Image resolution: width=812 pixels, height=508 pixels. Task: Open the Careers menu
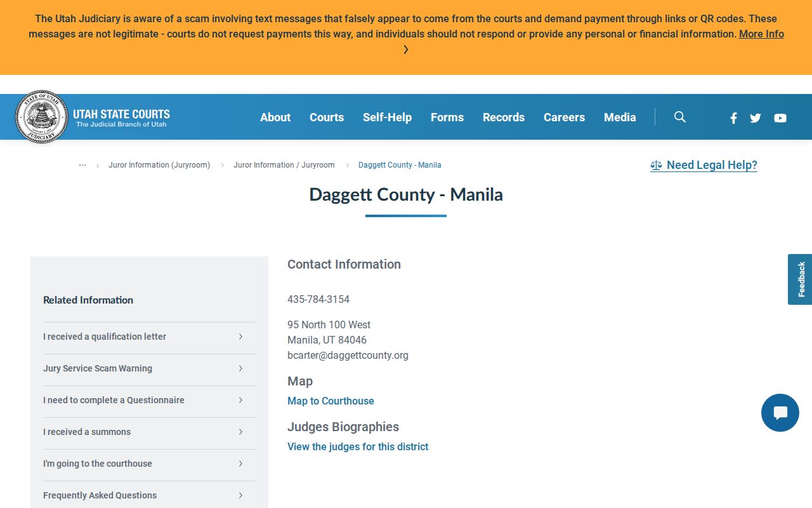(564, 117)
